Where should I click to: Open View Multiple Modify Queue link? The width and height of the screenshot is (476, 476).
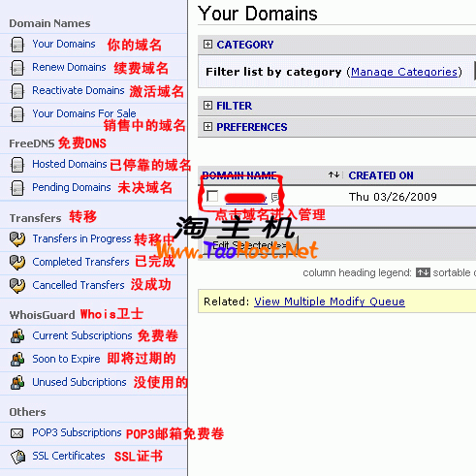(330, 301)
